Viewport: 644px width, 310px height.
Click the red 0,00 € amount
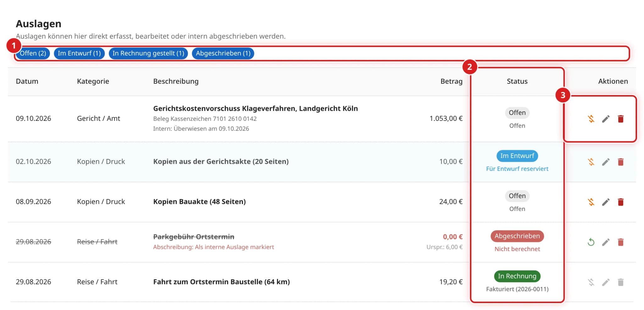click(x=453, y=237)
